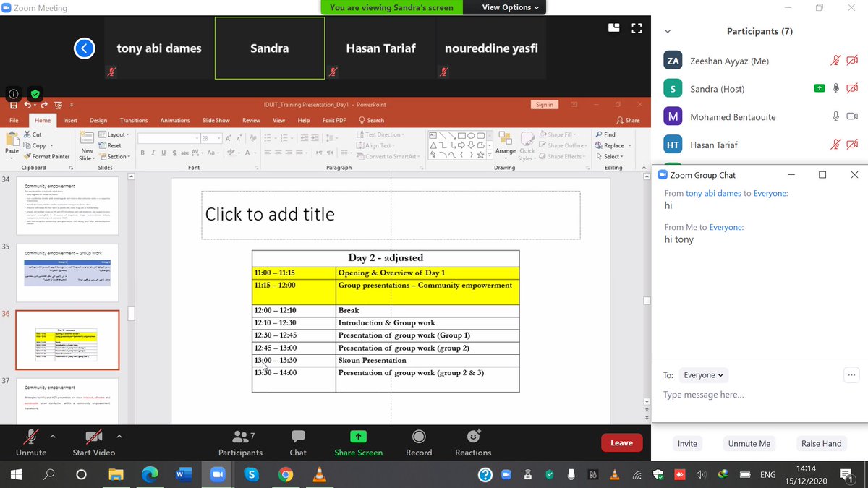Screen dimensions: 868x488
Task: Click the green encryption shield icon
Action: [x=34, y=94]
